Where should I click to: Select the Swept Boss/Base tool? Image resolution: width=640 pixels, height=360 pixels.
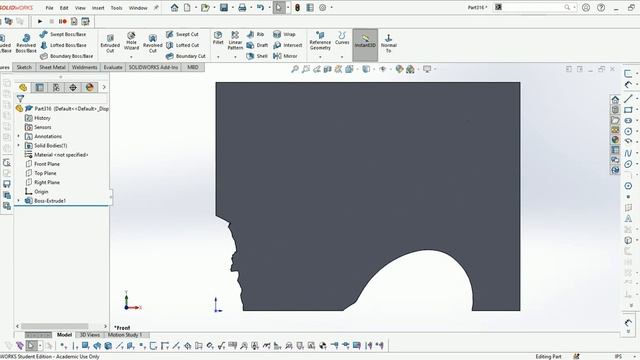tap(63, 34)
